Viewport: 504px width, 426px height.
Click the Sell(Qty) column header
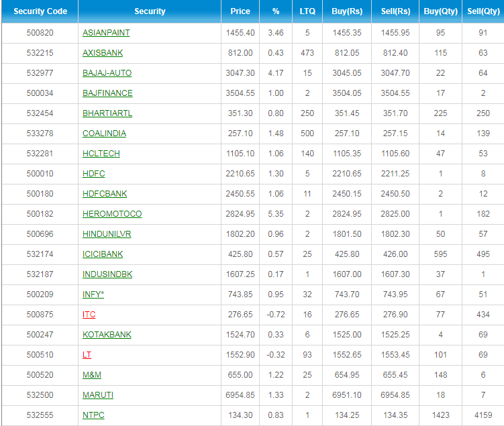483,11
